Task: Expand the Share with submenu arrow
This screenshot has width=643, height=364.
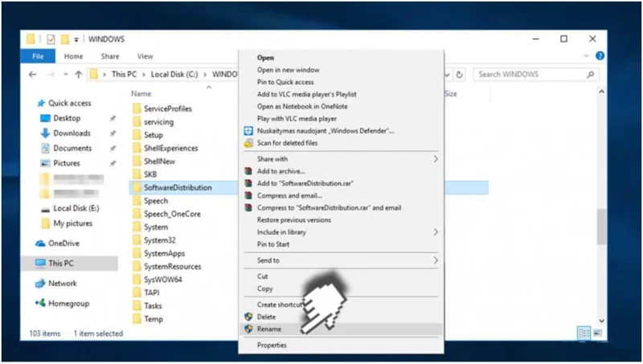Action: 436,159
